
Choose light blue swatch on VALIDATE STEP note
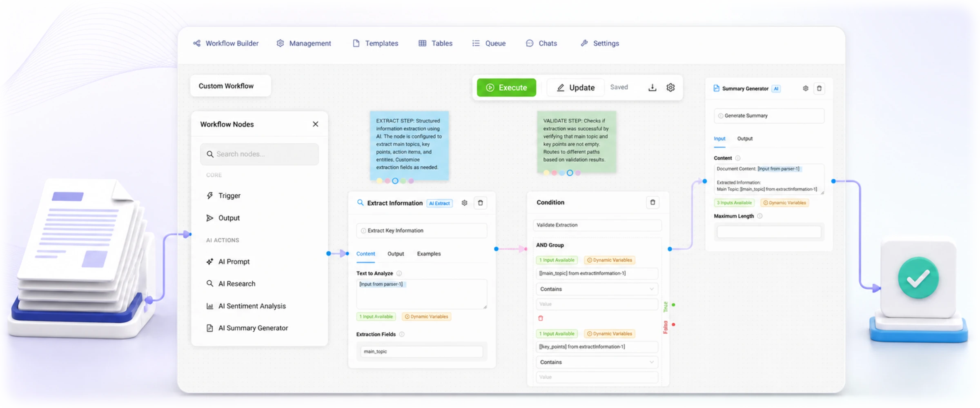[562, 173]
